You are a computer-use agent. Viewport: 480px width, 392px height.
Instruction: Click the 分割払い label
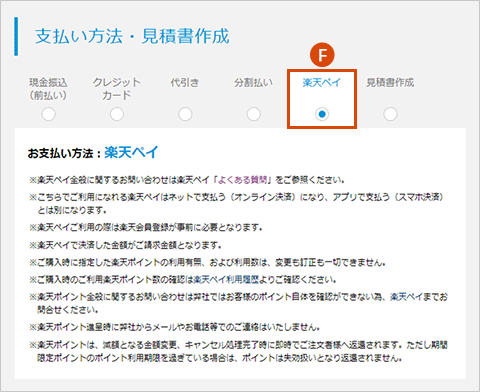254,82
